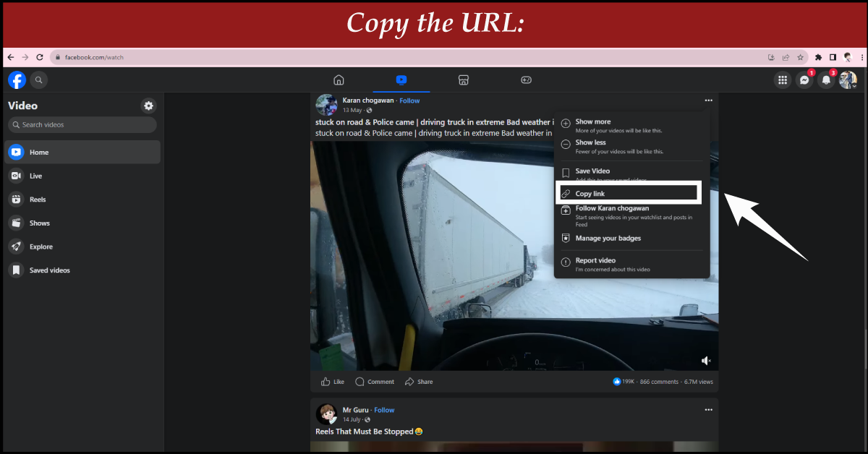Go to Facebook Home tab icon
Screen dimensions: 868x454
click(339, 80)
